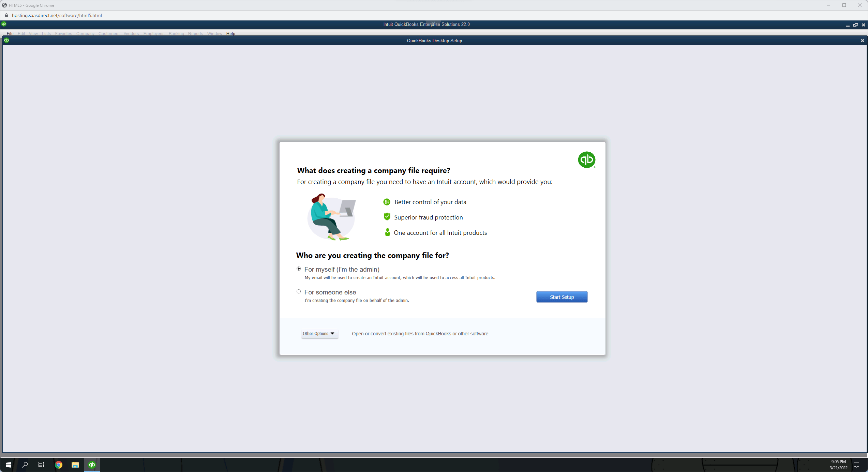
Task: Minimize the QuickBooks Enterprise Solutions window
Action: 848,25
